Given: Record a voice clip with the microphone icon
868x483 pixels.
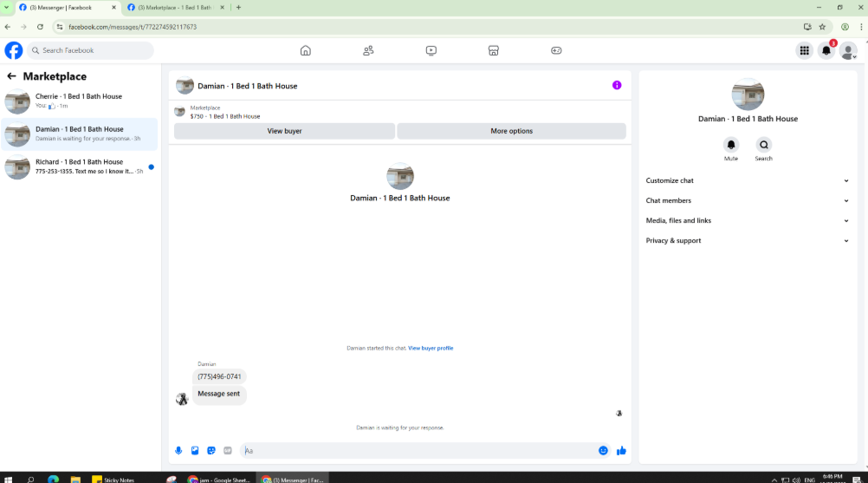Looking at the screenshot, I should (x=178, y=451).
